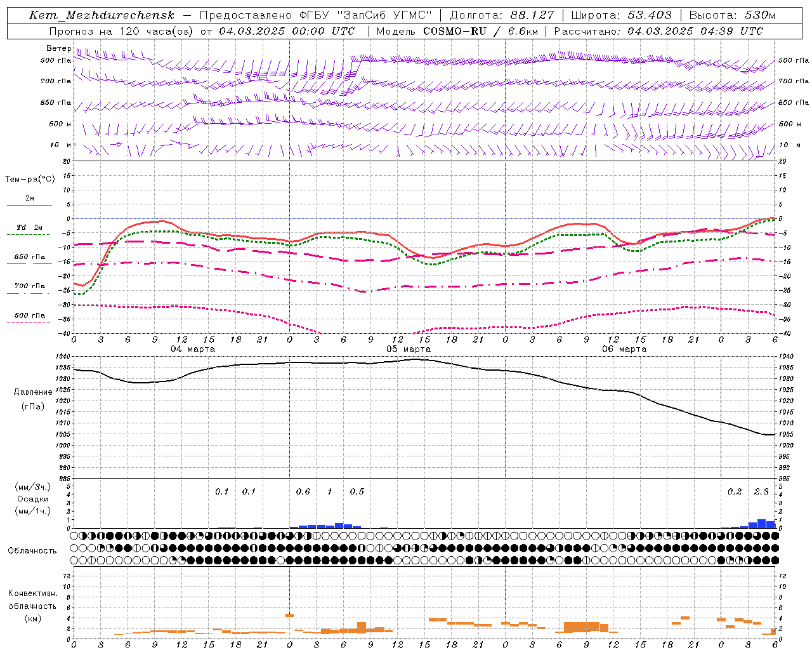
Task: Click the dashed line sample under 850 гПа legend
Action: pyautogui.click(x=29, y=264)
